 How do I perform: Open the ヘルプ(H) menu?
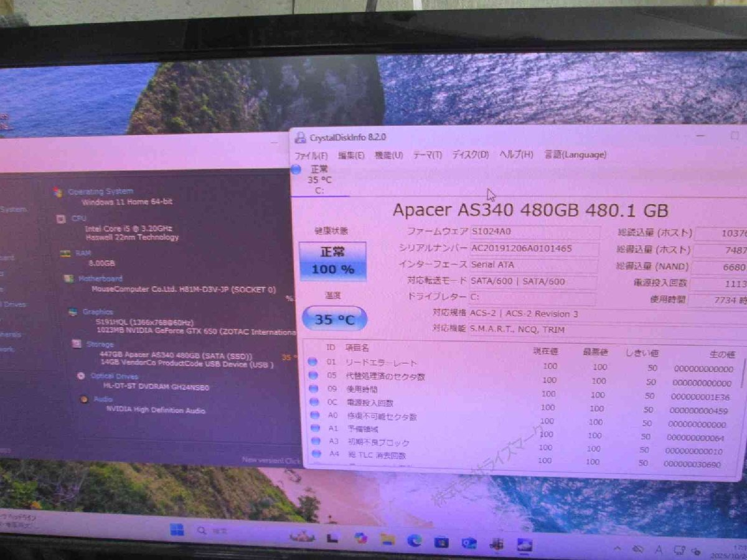pyautogui.click(x=516, y=154)
